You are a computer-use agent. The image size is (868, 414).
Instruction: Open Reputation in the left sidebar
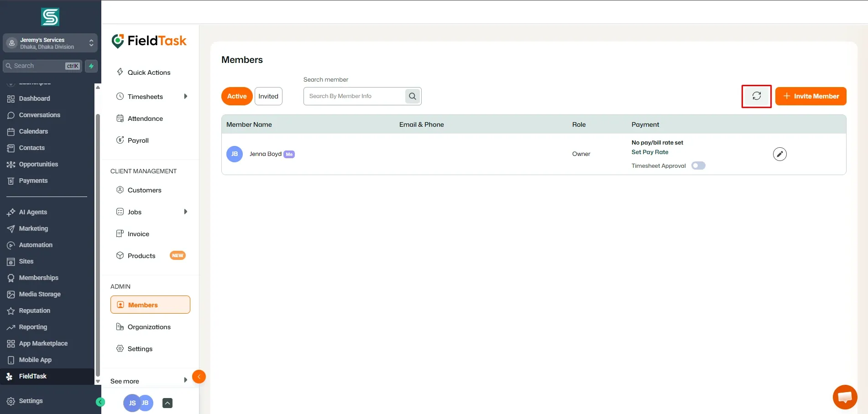34,310
